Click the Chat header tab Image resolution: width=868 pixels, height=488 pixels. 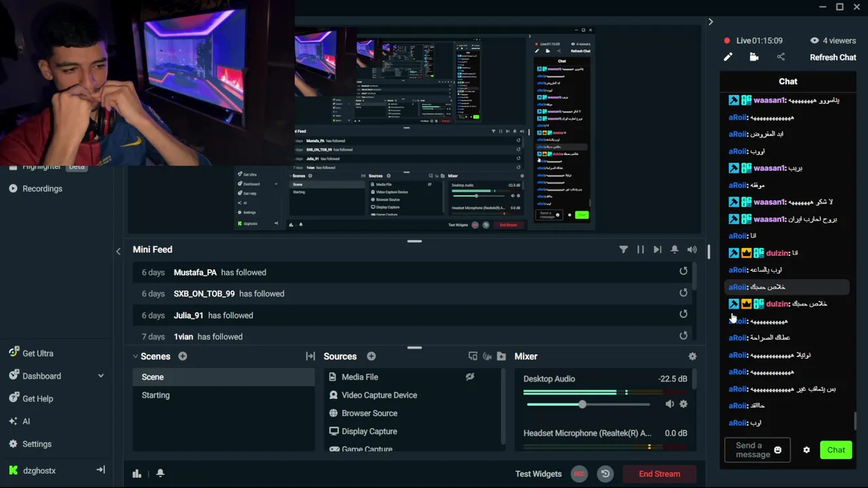click(x=788, y=81)
